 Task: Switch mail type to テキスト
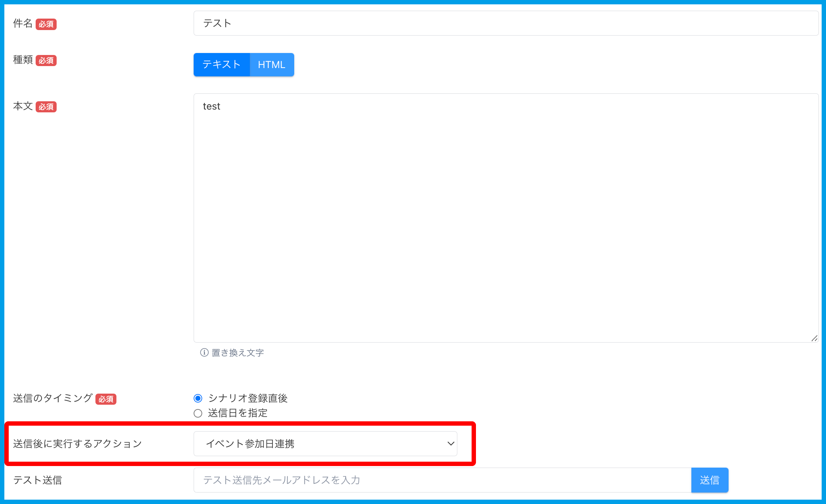221,64
